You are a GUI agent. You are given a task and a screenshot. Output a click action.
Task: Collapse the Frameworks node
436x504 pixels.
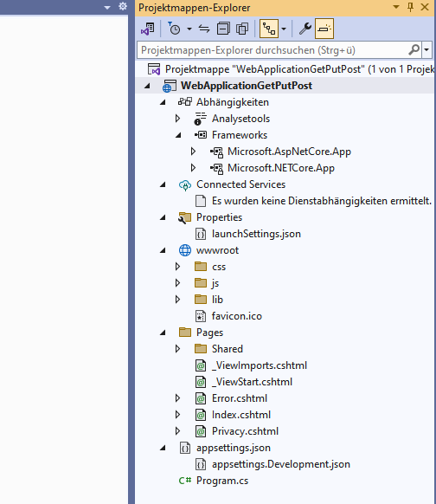(178, 135)
